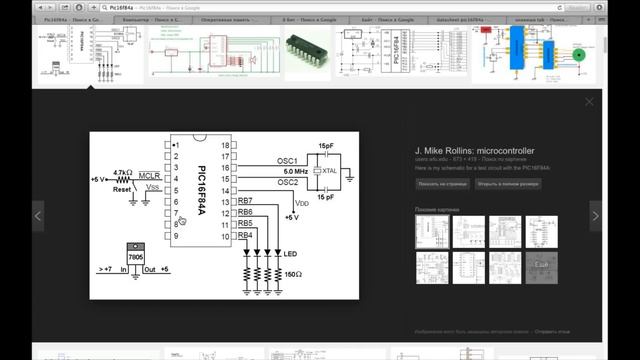The height and width of the screenshot is (360, 640).
Task: Switch to the Компьютер search tab
Action: pyautogui.click(x=151, y=20)
